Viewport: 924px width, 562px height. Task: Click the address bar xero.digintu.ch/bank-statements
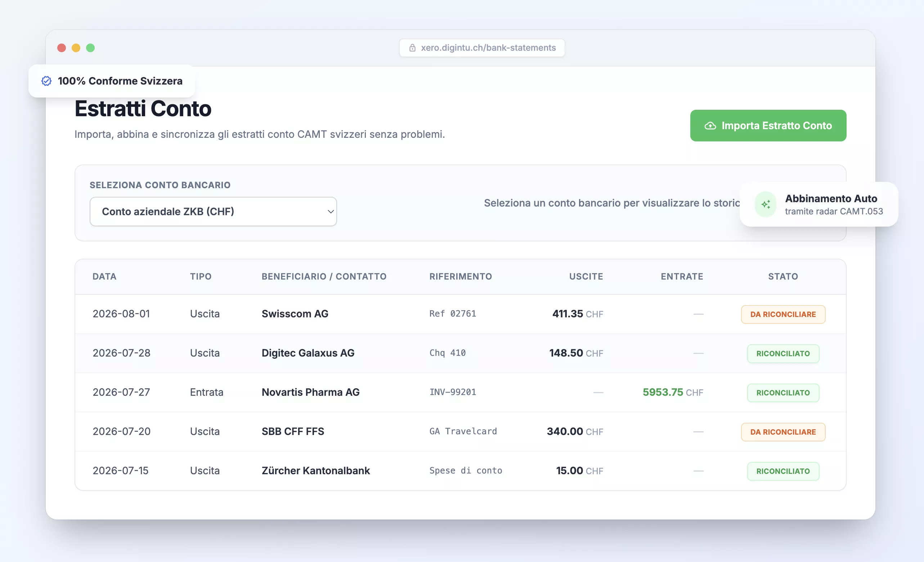pos(482,48)
